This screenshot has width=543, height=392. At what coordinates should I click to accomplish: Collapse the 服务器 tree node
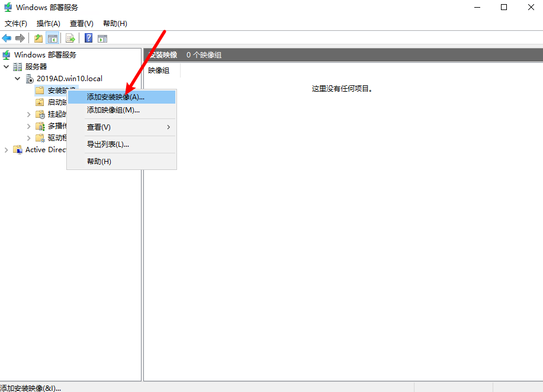click(x=6, y=66)
